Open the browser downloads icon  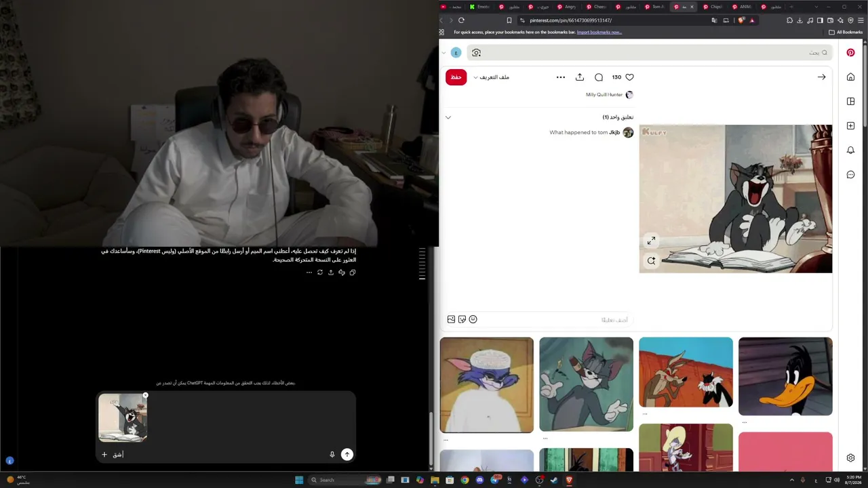800,20
